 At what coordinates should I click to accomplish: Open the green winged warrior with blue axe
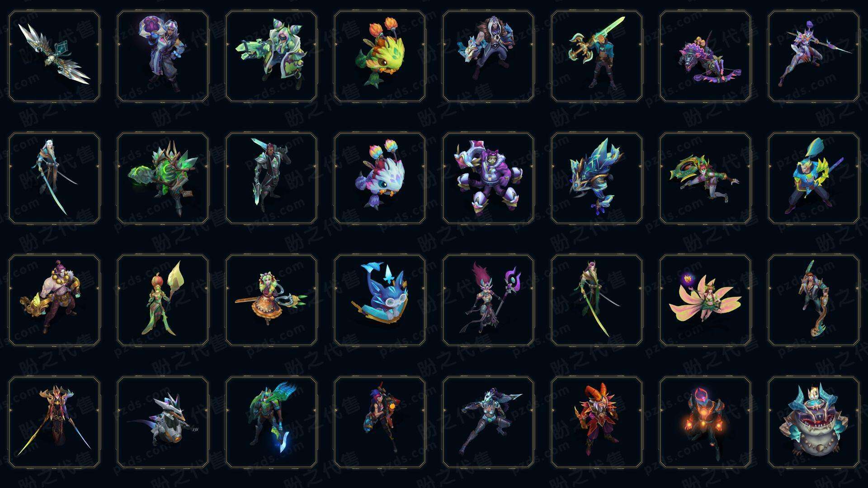point(271,422)
